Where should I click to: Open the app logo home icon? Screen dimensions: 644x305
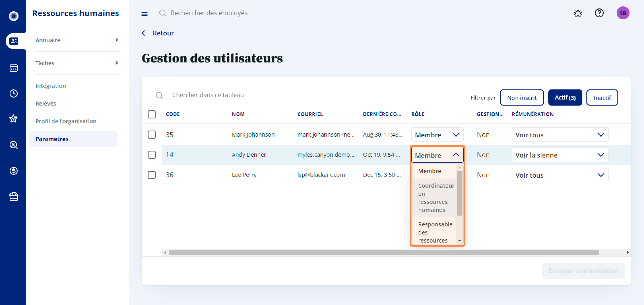13,16
